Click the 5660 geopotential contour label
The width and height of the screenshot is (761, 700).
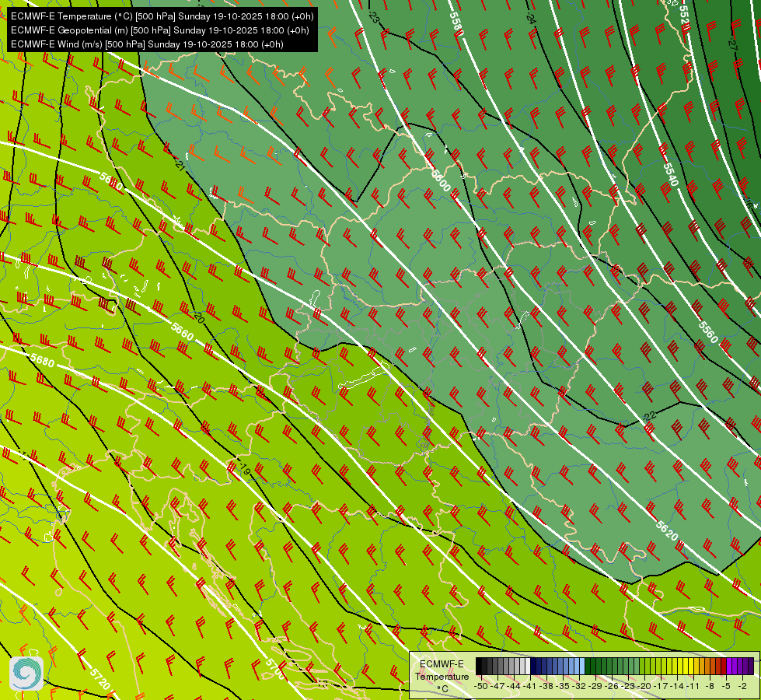pos(183,333)
